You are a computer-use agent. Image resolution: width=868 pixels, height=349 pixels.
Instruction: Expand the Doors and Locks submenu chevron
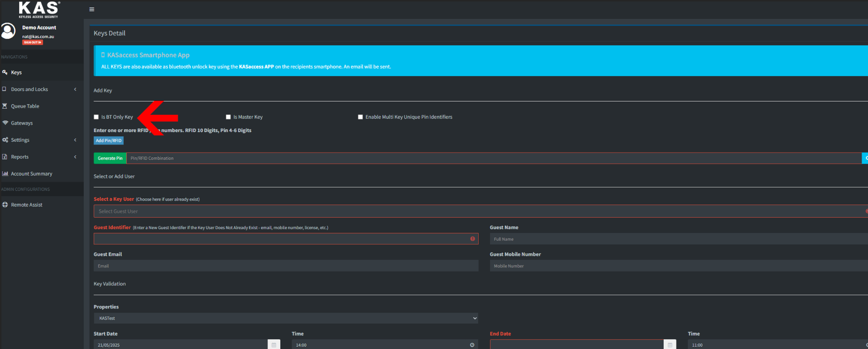tap(75, 89)
